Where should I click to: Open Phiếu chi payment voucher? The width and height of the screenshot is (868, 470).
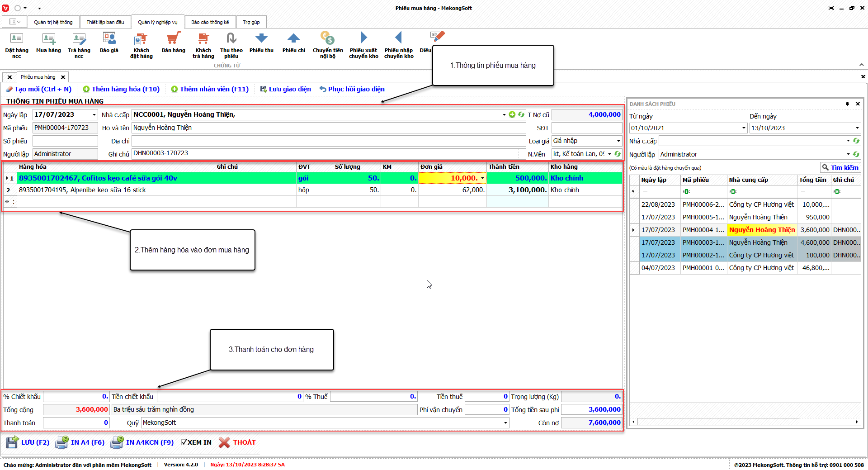[x=293, y=39]
